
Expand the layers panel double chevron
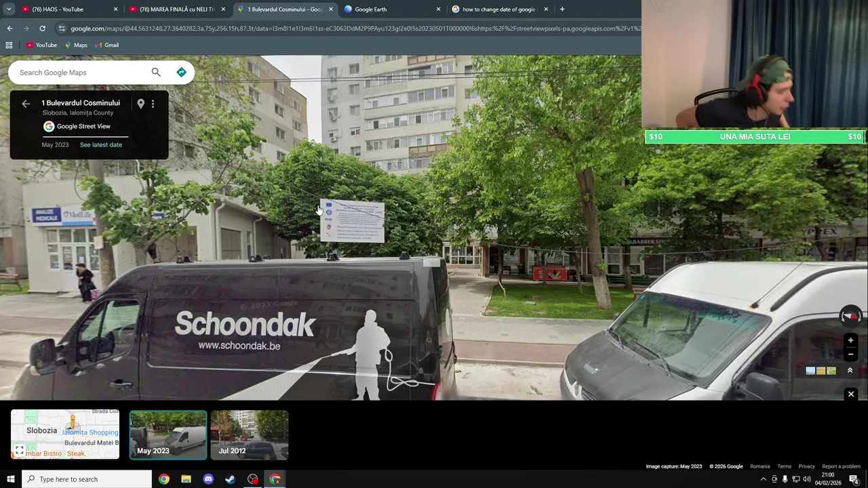[850, 371]
